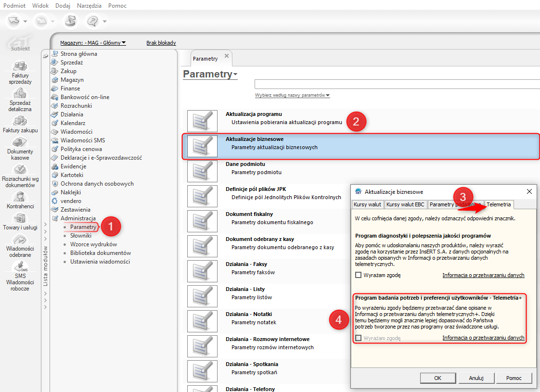Open Dokumenty kasowe shortcut icon
The height and width of the screenshot is (392, 540).
[20, 142]
